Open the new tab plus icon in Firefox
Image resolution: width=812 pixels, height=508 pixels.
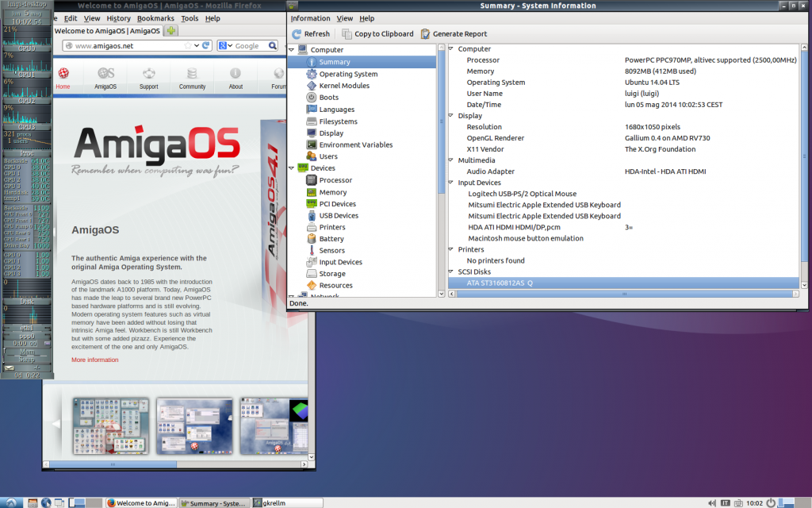171,31
